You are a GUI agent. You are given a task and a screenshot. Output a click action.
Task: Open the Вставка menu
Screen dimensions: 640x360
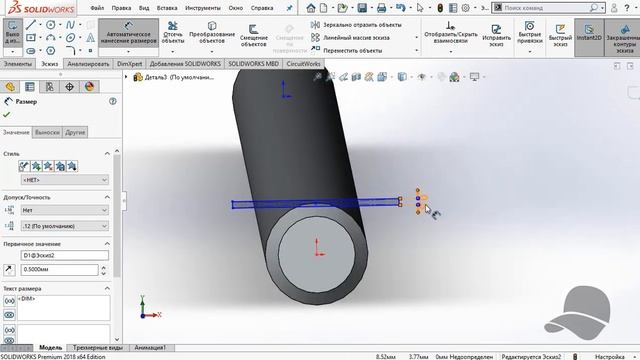coord(167,8)
